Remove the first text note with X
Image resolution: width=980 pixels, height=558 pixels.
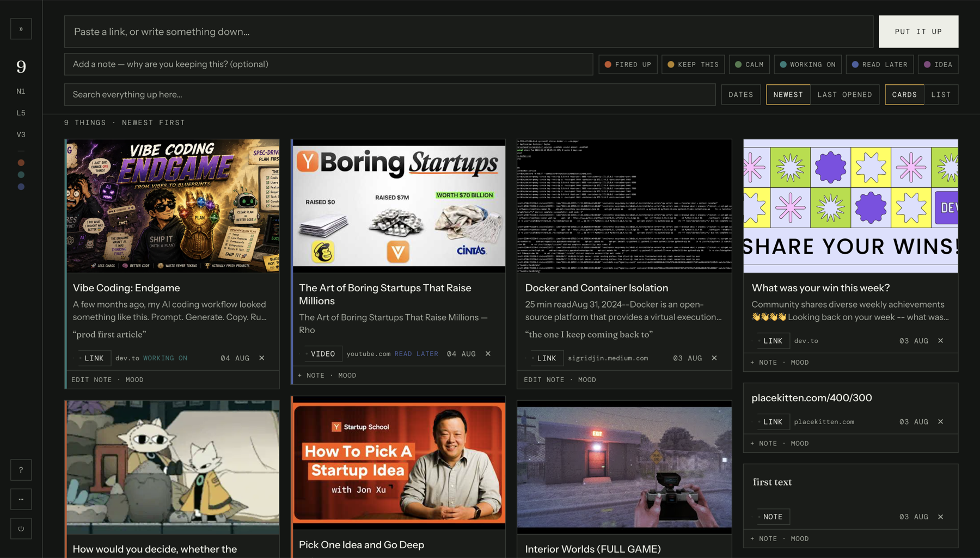[940, 517]
